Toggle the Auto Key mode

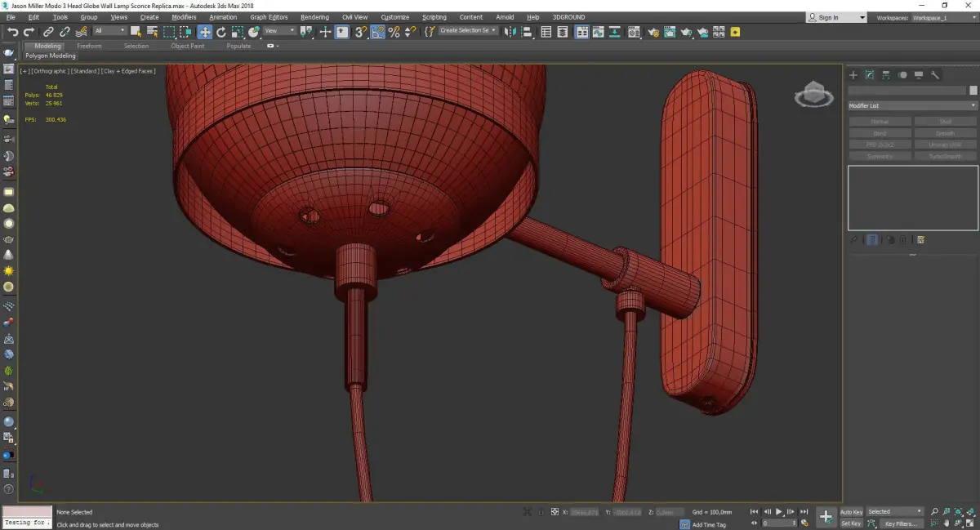pos(851,512)
